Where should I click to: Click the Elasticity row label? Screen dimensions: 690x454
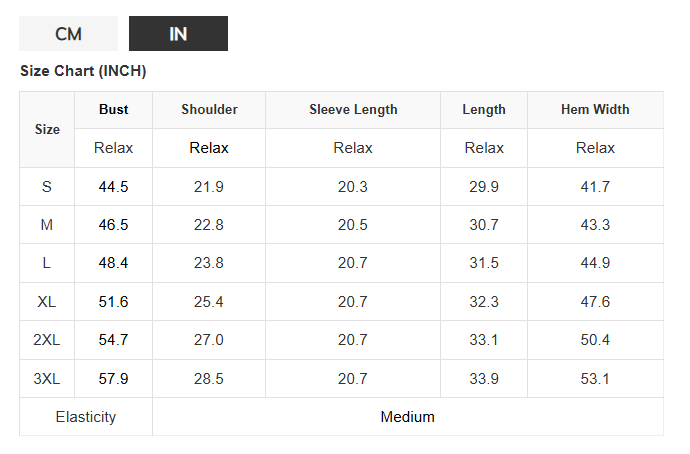86,417
